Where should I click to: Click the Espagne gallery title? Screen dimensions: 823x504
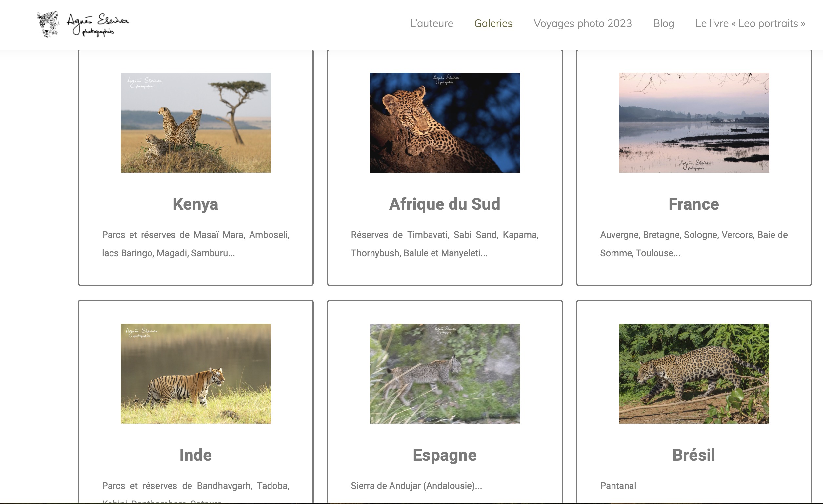click(445, 455)
